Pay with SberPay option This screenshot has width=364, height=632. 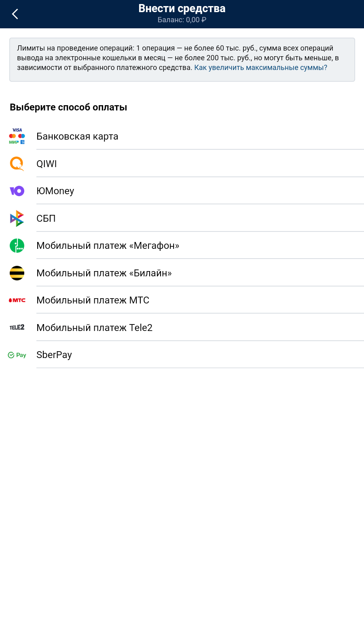pos(54,355)
